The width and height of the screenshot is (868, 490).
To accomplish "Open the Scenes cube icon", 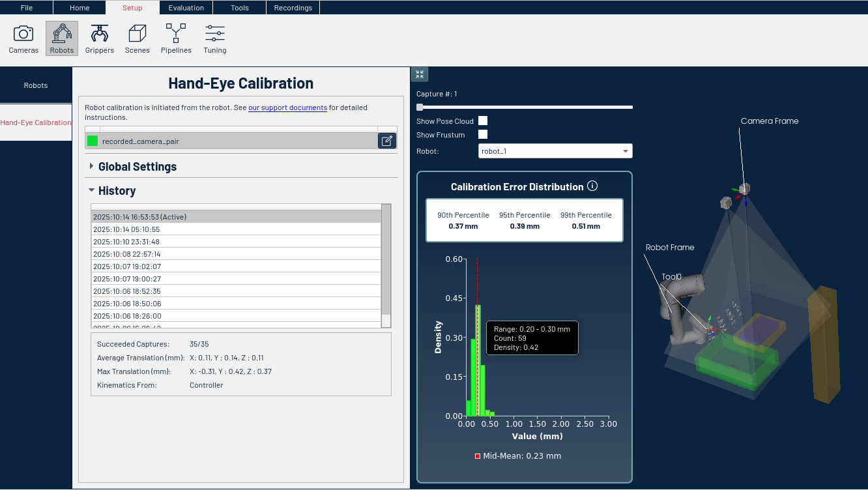I will [x=137, y=38].
